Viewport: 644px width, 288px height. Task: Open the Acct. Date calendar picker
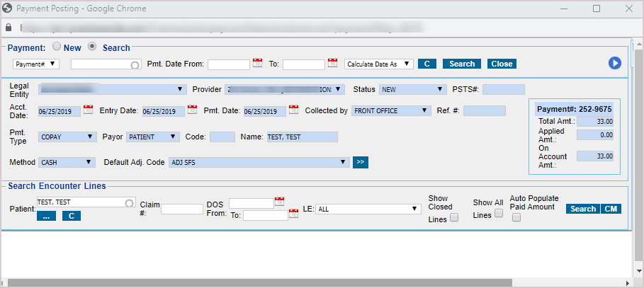point(89,110)
